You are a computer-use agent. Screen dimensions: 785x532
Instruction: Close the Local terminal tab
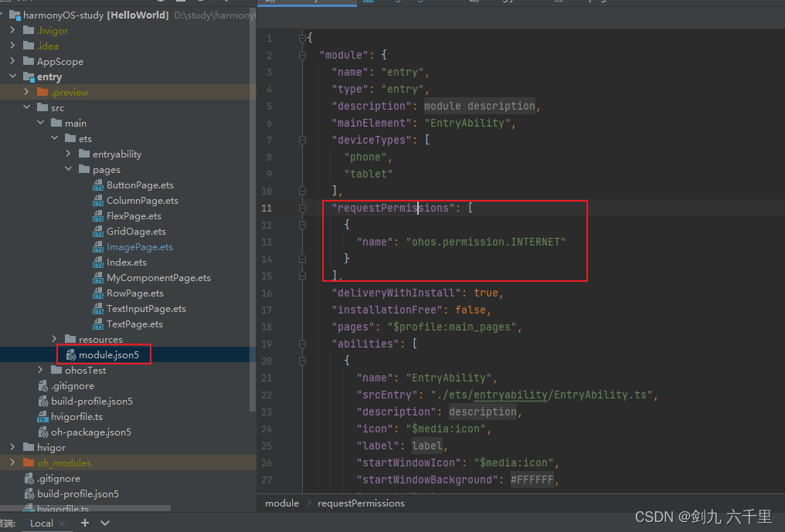coord(62,524)
